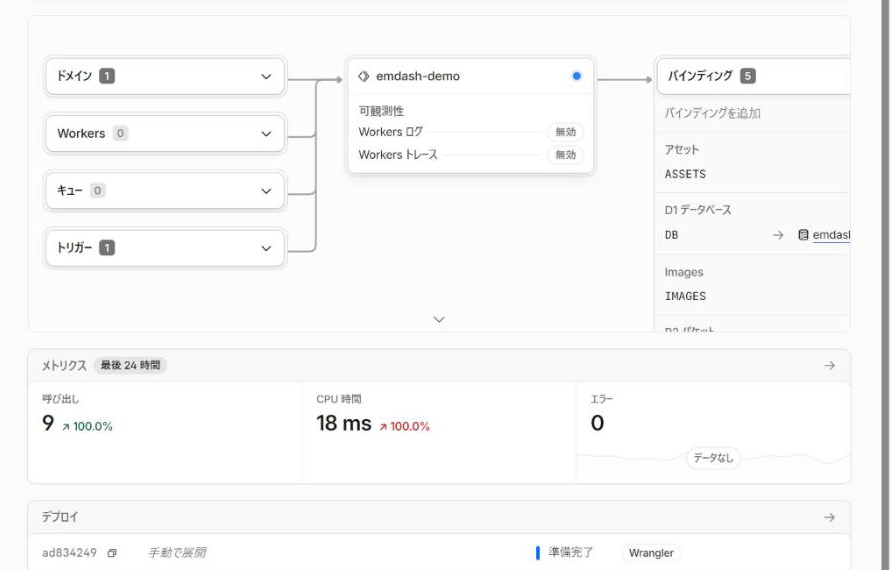Click the データなし label on error chart

[x=713, y=458]
